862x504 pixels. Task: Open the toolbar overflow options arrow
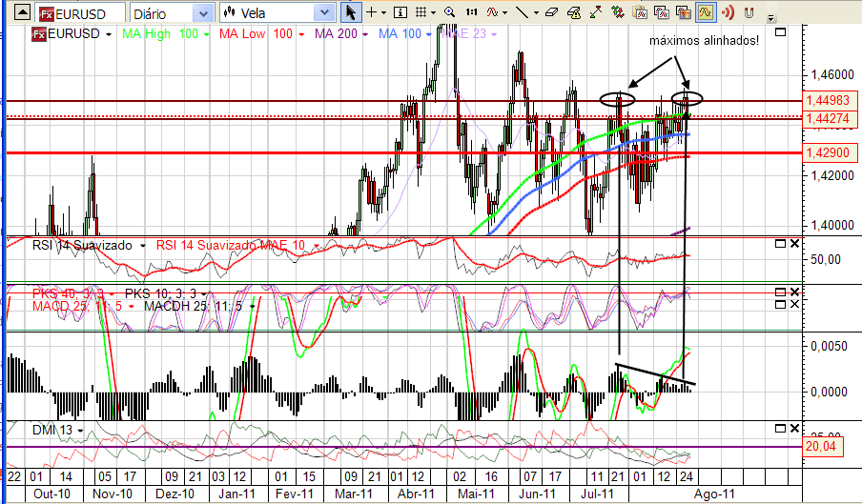(x=770, y=18)
